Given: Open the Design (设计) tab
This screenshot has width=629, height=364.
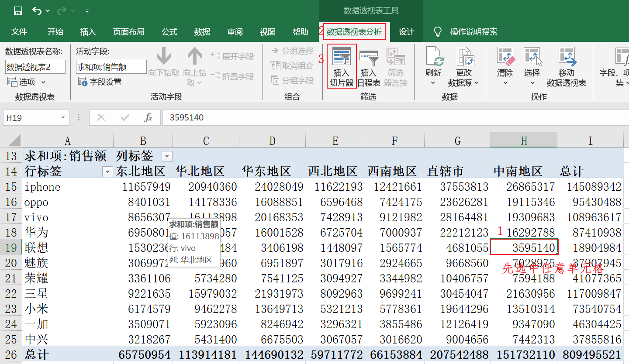Looking at the screenshot, I should [407, 31].
